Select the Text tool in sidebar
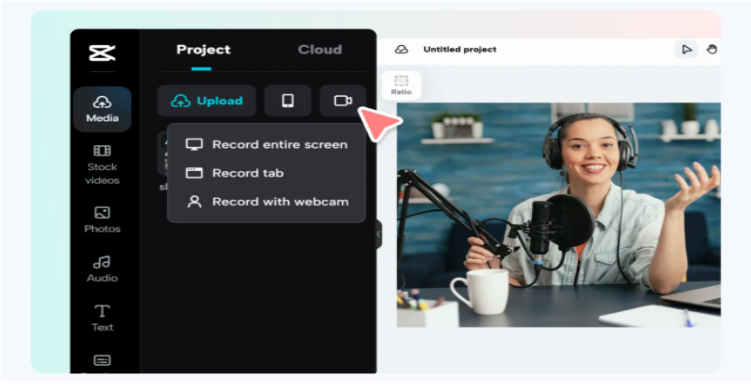 [102, 318]
